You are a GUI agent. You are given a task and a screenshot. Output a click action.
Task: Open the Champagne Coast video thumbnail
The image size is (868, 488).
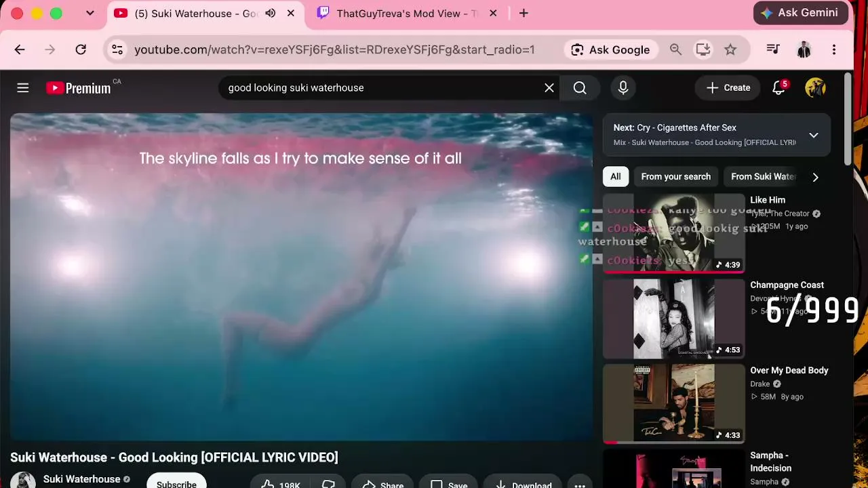[x=674, y=319]
